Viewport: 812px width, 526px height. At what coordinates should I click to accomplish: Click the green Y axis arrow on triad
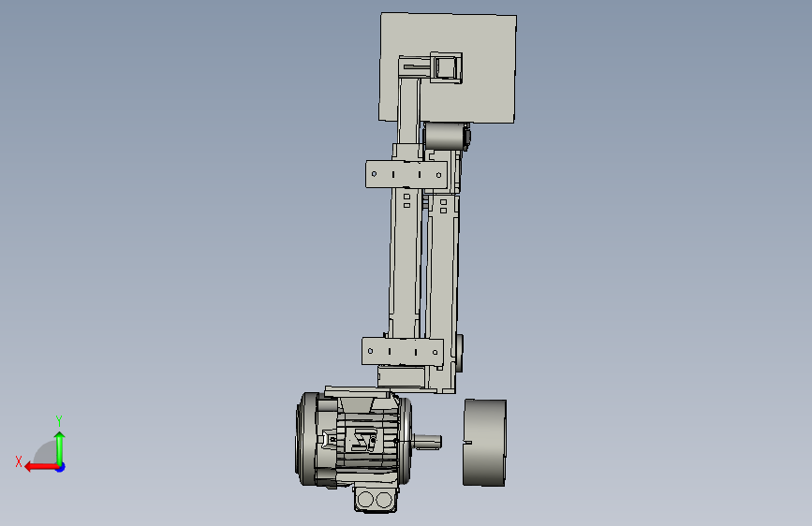coord(60,446)
